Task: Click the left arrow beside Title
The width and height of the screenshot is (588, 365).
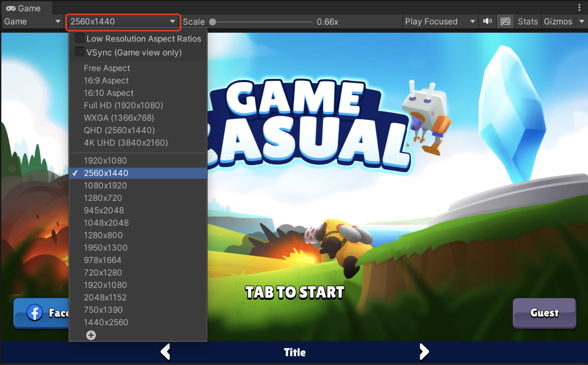Action: click(x=165, y=352)
